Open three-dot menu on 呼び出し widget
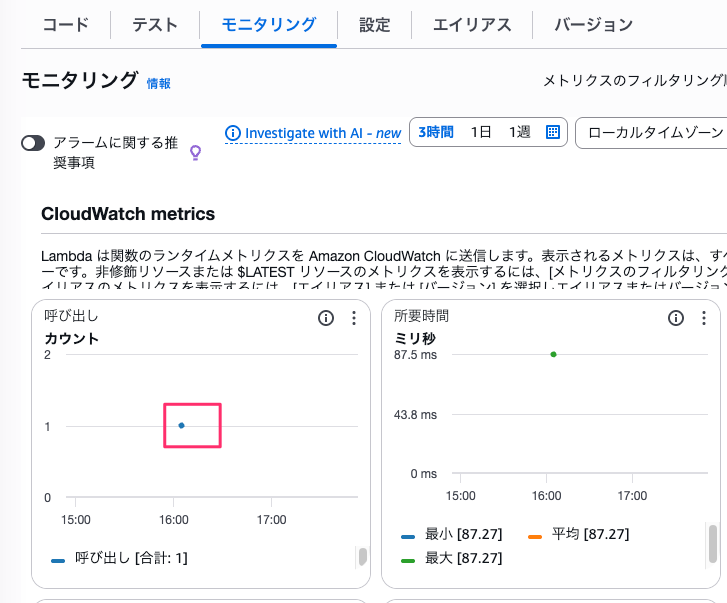The width and height of the screenshot is (727, 603). click(x=353, y=318)
